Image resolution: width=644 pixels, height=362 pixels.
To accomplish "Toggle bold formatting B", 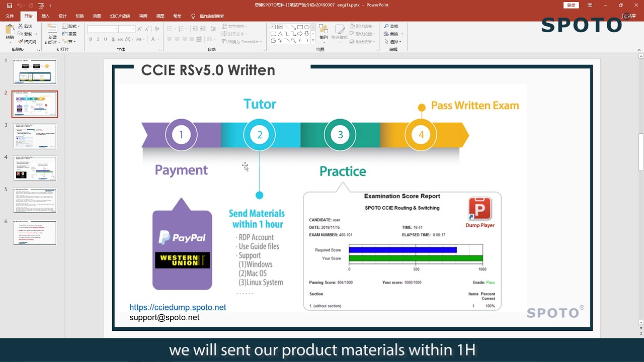I will pyautogui.click(x=91, y=39).
